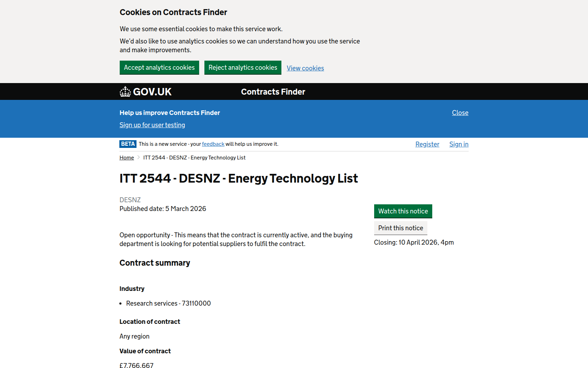Click the GOV.UK crown logo
Image resolution: width=588 pixels, height=368 pixels.
click(125, 92)
